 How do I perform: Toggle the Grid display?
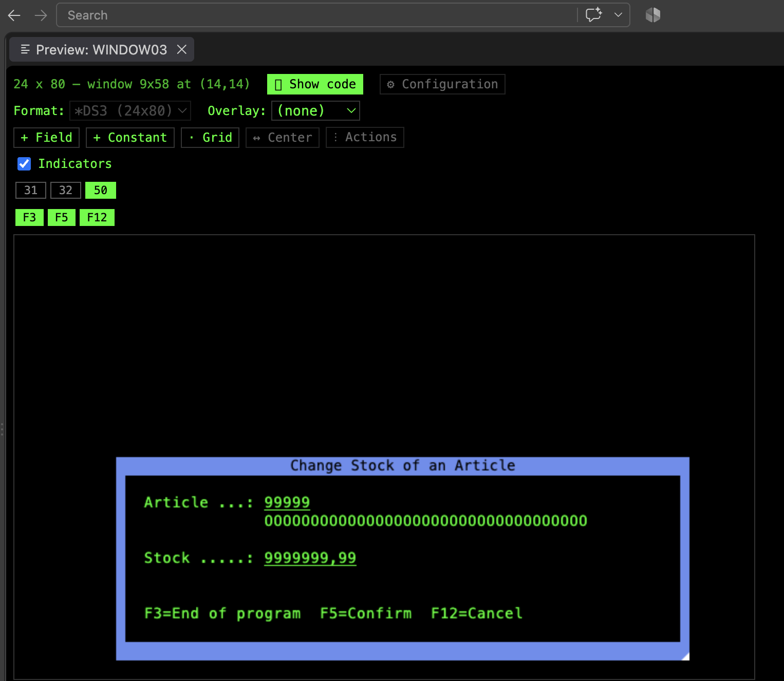(210, 137)
